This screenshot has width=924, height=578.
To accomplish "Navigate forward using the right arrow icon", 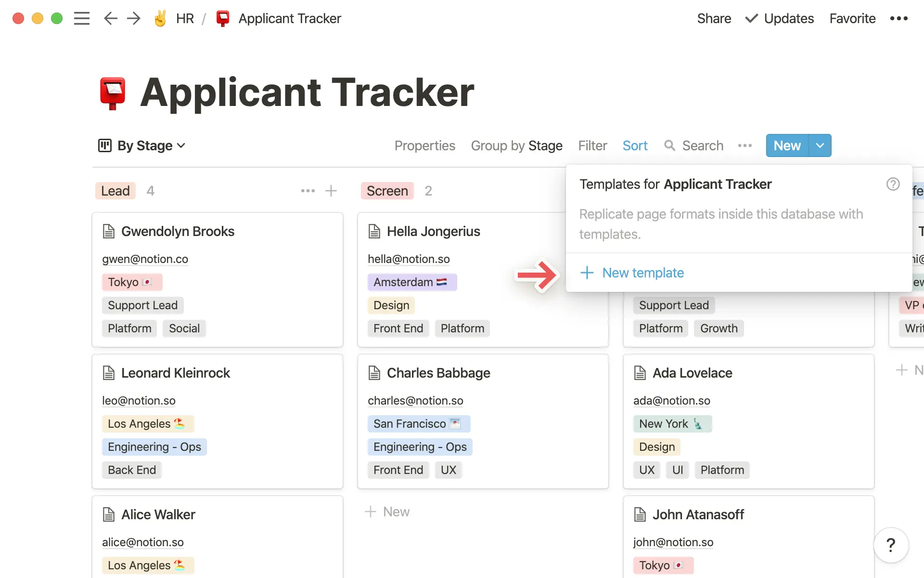I will click(133, 18).
